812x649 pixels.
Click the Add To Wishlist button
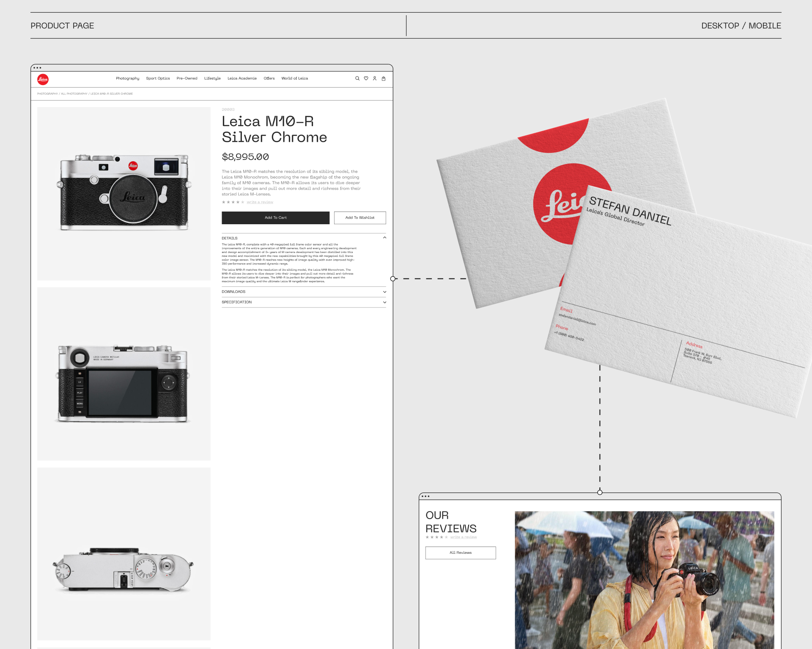359,217
